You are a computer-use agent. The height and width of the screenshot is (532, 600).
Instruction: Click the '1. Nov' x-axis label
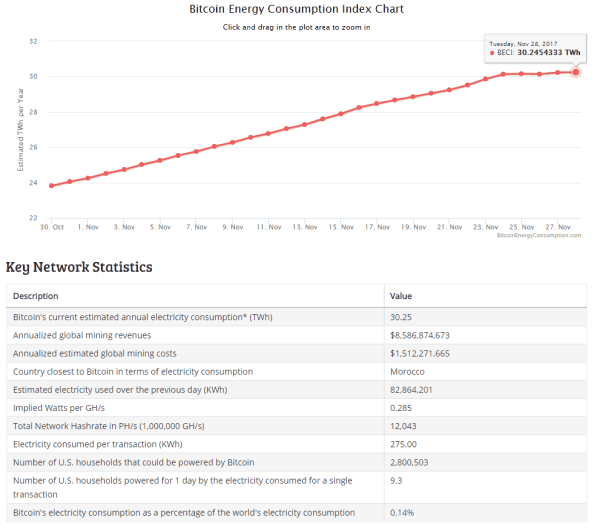(88, 227)
